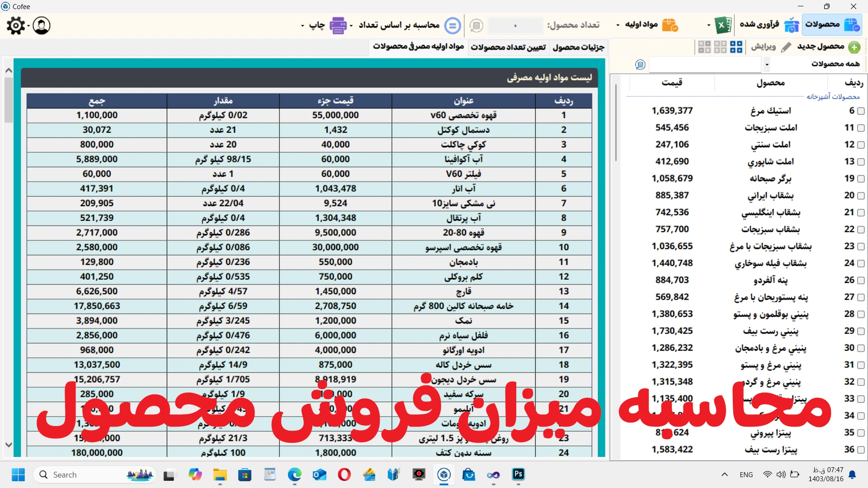868x488 pixels.
Task: Open File Explorer from the taskbar
Action: point(220,475)
